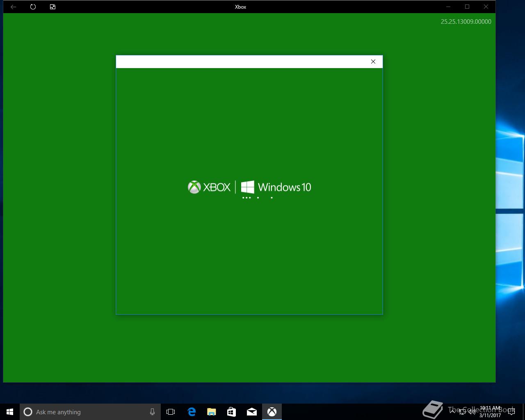The width and height of the screenshot is (525, 420).
Task: Click the refresh icon in Xbox title bar
Action: pyautogui.click(x=33, y=7)
